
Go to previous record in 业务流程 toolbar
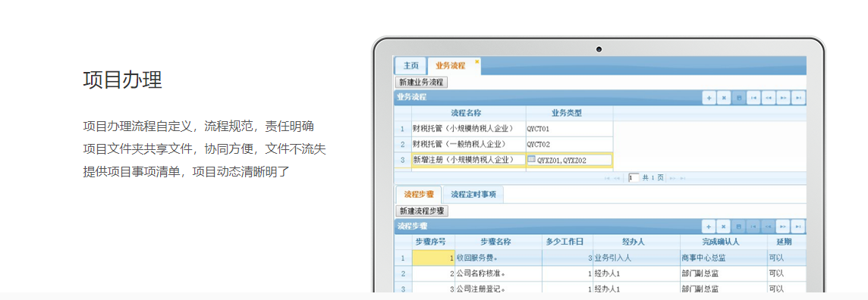769,98
